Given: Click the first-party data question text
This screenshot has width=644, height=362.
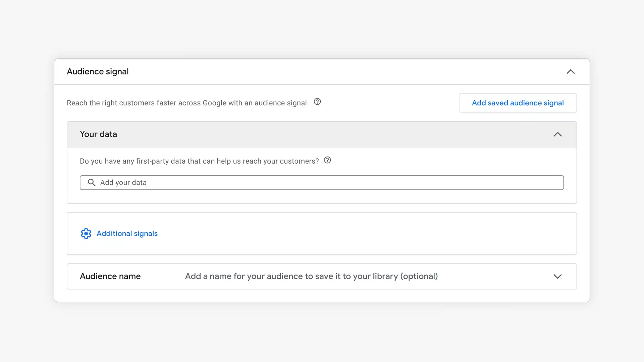Looking at the screenshot, I should point(199,161).
